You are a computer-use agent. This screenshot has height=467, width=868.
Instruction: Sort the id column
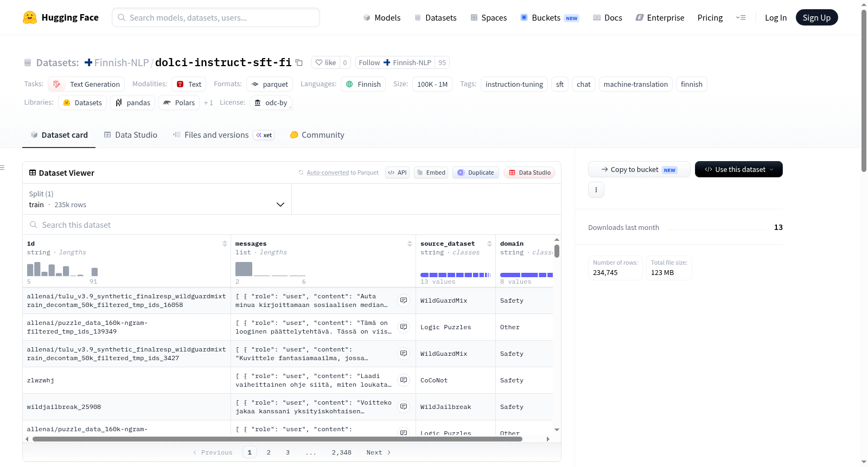coord(225,244)
